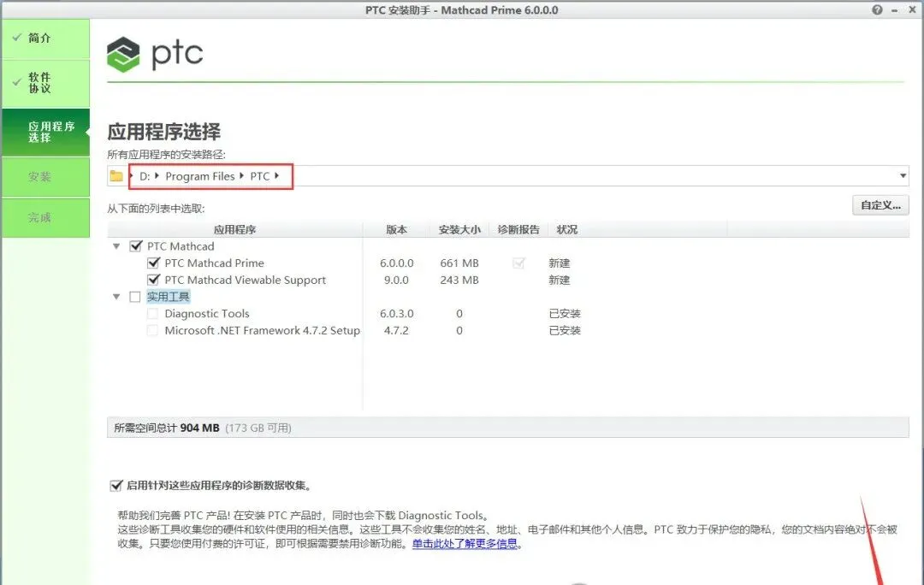Screen dimensions: 924x585
Task: Click version 6.0.3.0 cell
Action: 397,313
